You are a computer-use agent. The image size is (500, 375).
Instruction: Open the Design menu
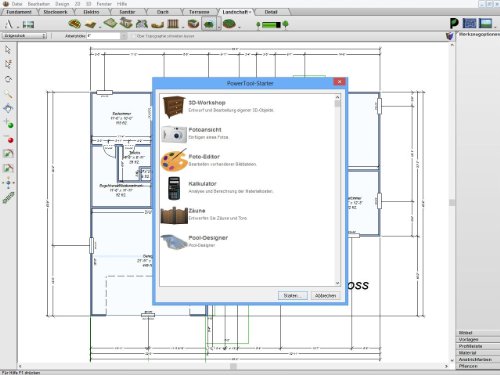coord(62,4)
